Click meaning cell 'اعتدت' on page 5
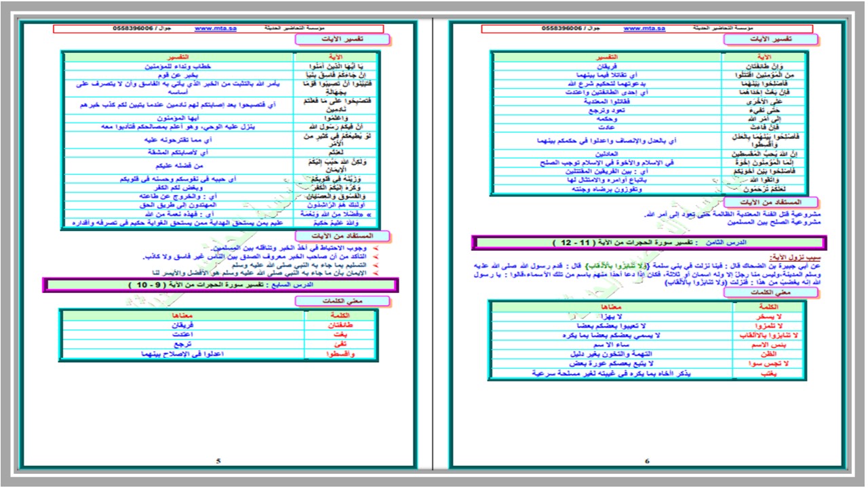868x488 pixels. click(x=183, y=334)
